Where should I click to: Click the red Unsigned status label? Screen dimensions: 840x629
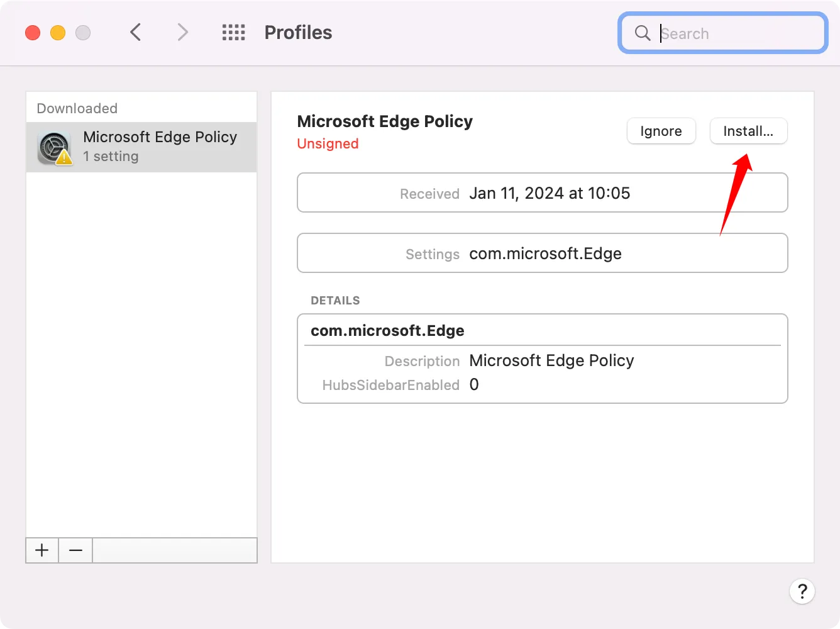pos(328,144)
